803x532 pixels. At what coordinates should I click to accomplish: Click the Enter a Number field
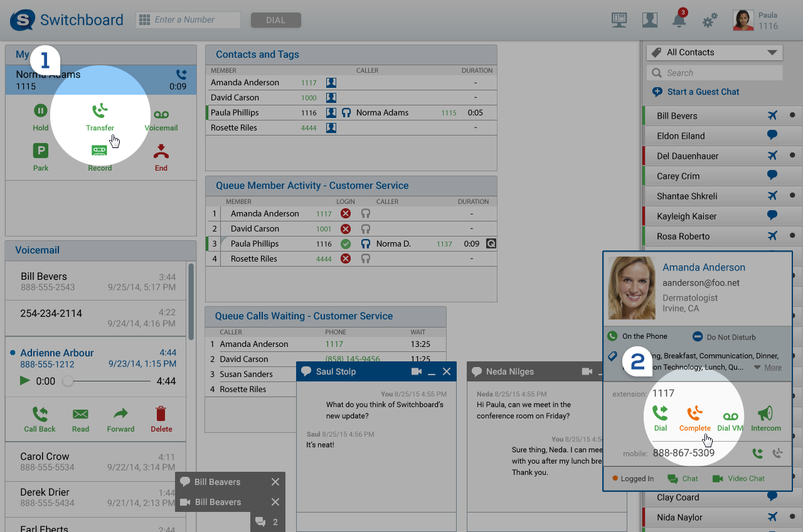tap(188, 20)
